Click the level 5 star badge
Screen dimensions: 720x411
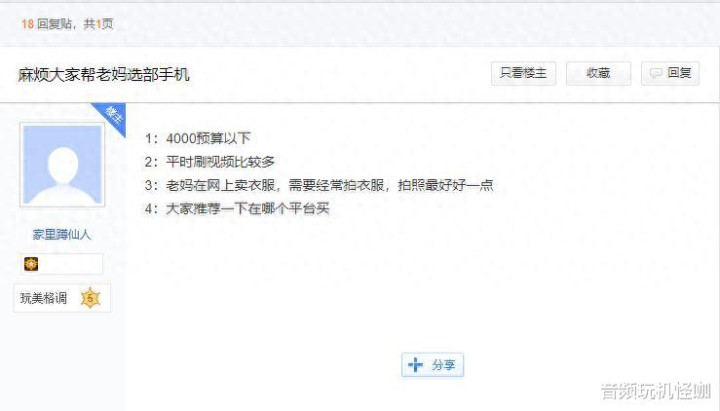(x=90, y=298)
